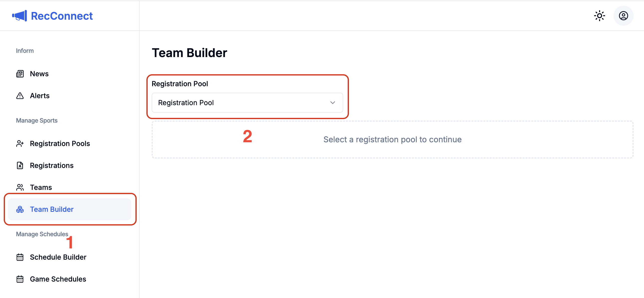Go to the News menu item
The width and height of the screenshot is (644, 298).
pyautogui.click(x=39, y=74)
